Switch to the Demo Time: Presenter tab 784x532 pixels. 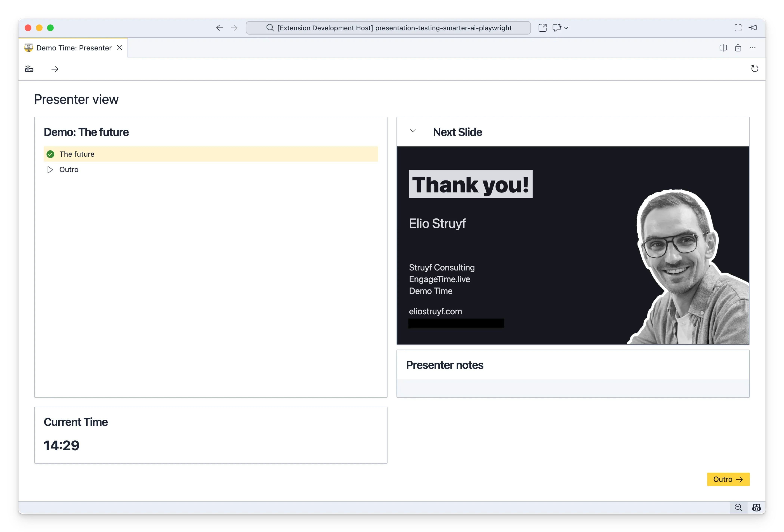[x=74, y=48]
